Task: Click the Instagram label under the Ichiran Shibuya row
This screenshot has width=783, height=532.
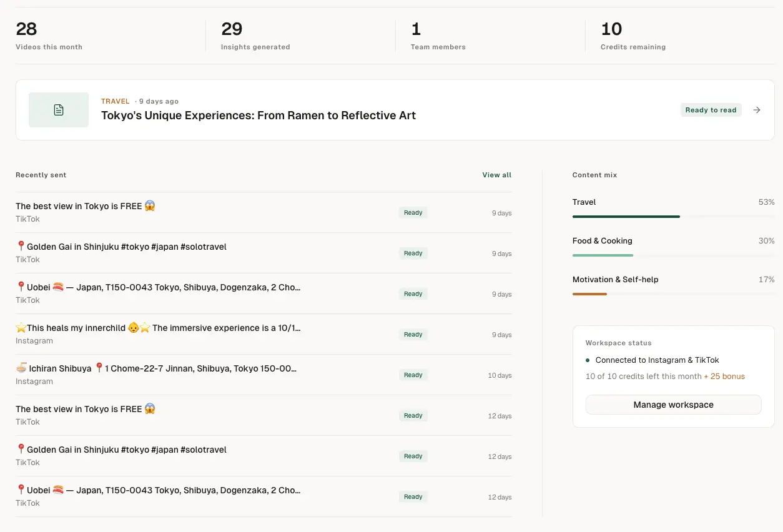Action: (x=34, y=382)
